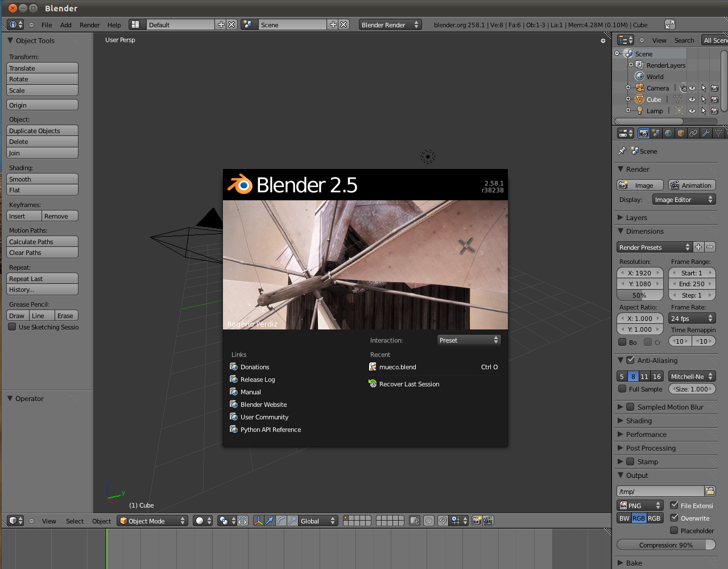Open the Interaction Preset dropdown
The image size is (728, 569).
coord(469,340)
